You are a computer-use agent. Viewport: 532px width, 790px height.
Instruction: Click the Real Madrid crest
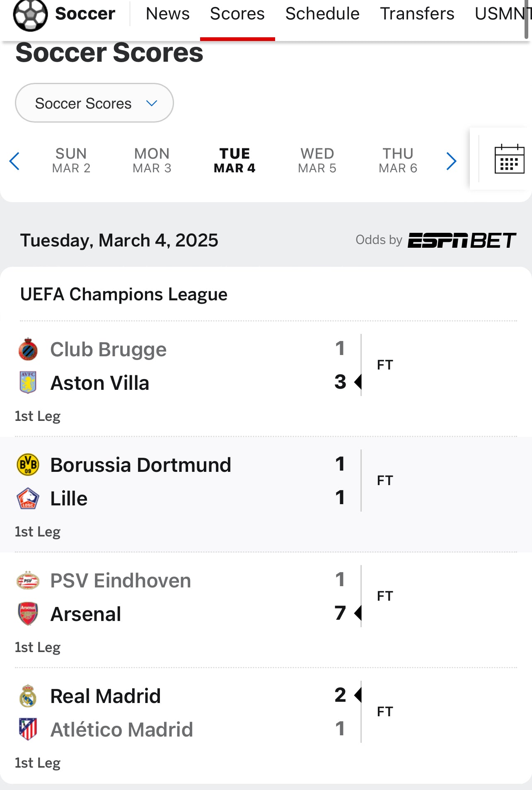coord(28,696)
